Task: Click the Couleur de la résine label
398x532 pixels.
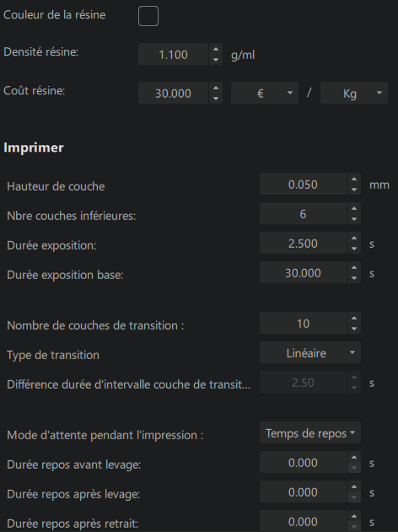Action: [54, 15]
